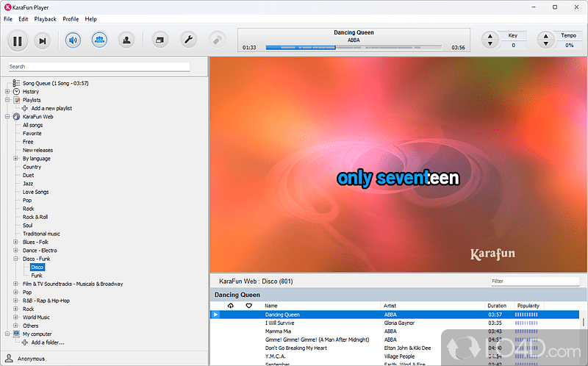Select Traditional music category
Screen dimensions: 588x366
[41, 234]
